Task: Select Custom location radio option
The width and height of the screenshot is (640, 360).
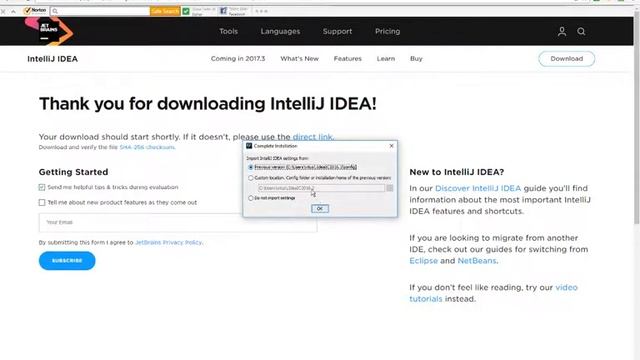Action: (251, 178)
